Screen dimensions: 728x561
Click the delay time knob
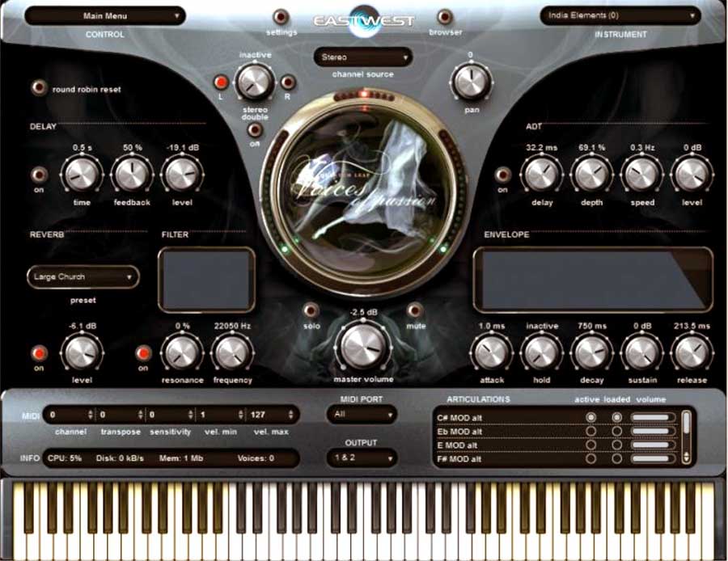pos(82,175)
